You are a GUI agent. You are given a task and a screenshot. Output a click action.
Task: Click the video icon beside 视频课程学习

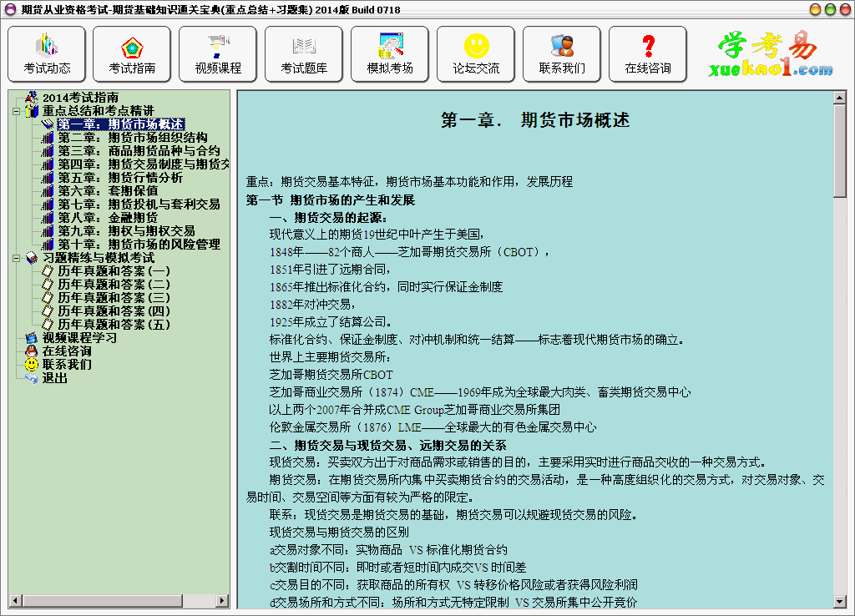click(x=32, y=338)
